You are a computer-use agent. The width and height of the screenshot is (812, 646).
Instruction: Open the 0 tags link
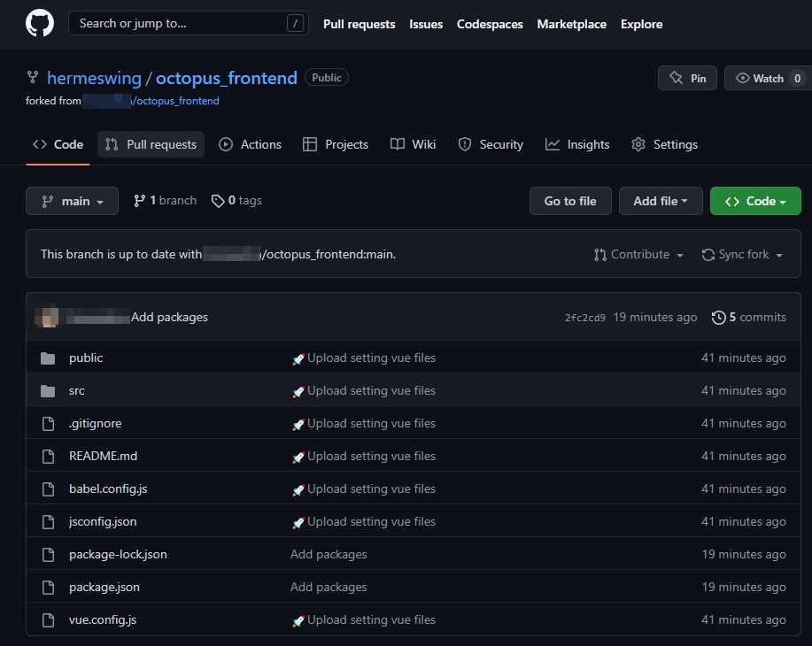(x=236, y=201)
